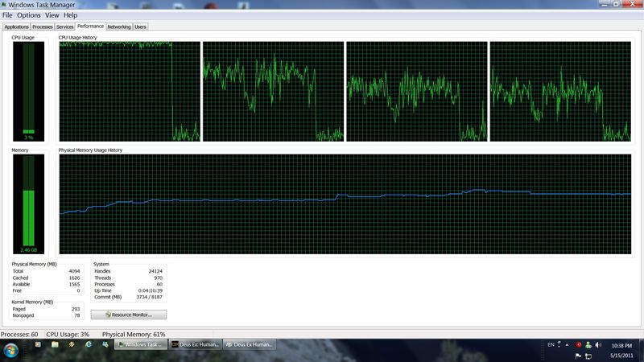Viewport: 644px width, 362px height.
Task: Launch Internet Explorer from the taskbar
Action: [x=89, y=344]
